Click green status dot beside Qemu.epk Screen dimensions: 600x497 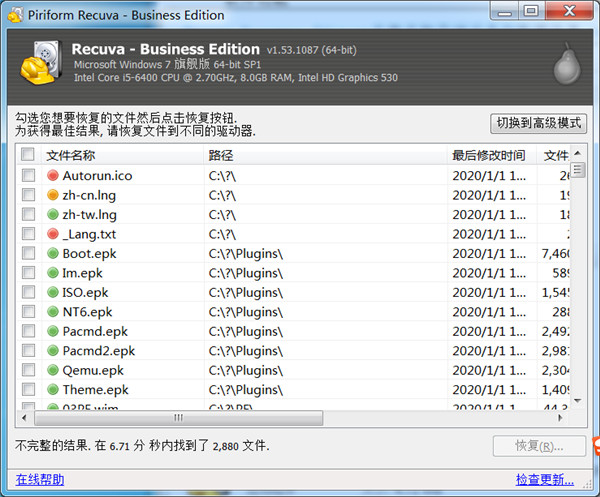(x=53, y=370)
